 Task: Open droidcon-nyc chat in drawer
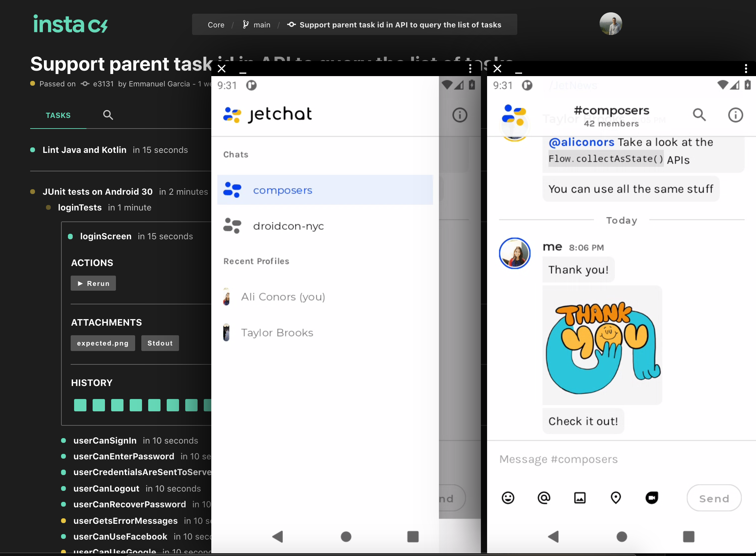[x=288, y=226]
